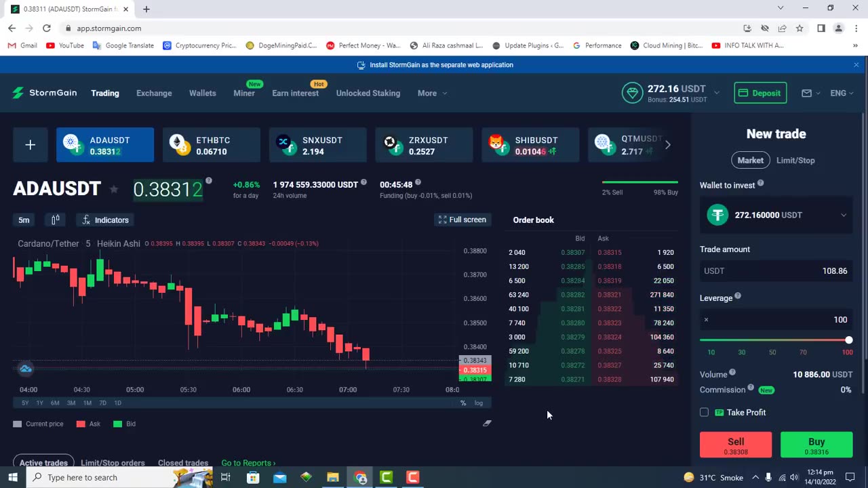868x488 pixels.
Task: Click the Trade amount USDT field
Action: coord(776,271)
